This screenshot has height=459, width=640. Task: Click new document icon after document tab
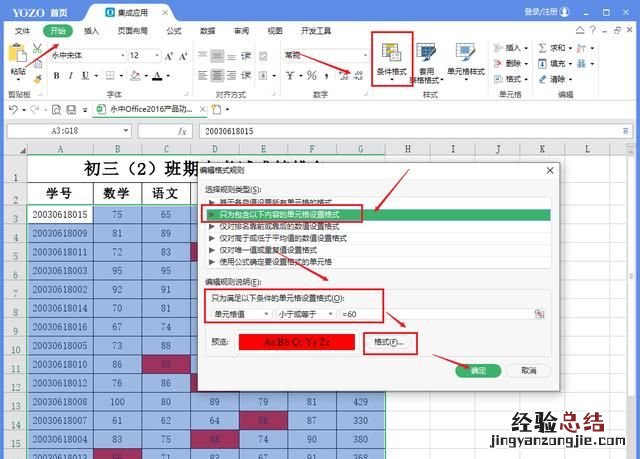[x=216, y=109]
